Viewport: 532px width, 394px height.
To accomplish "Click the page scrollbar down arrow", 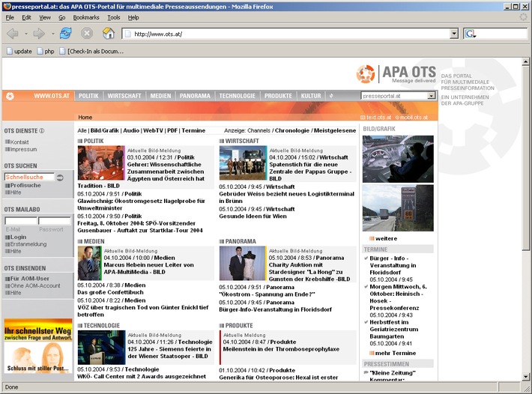I will [x=525, y=376].
